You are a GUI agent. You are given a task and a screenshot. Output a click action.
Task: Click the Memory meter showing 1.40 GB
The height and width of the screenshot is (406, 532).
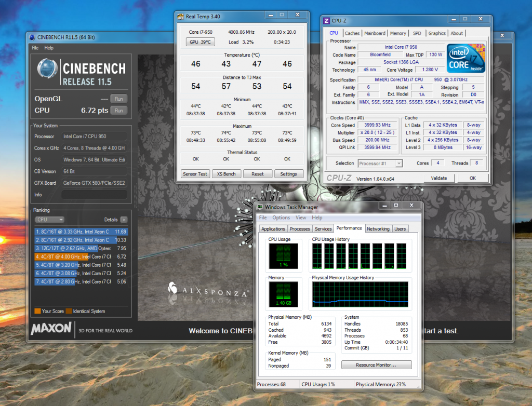click(283, 294)
